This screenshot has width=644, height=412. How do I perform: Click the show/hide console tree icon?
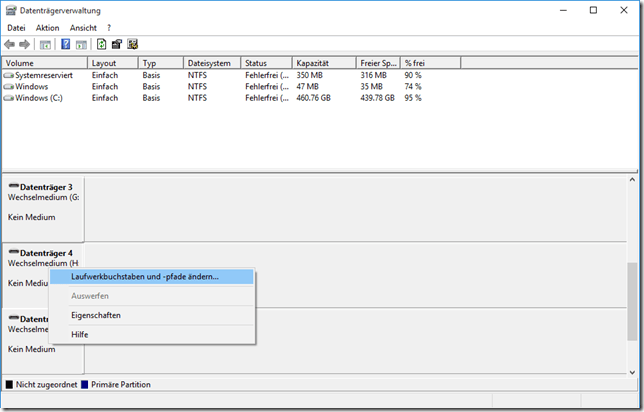tap(45, 44)
